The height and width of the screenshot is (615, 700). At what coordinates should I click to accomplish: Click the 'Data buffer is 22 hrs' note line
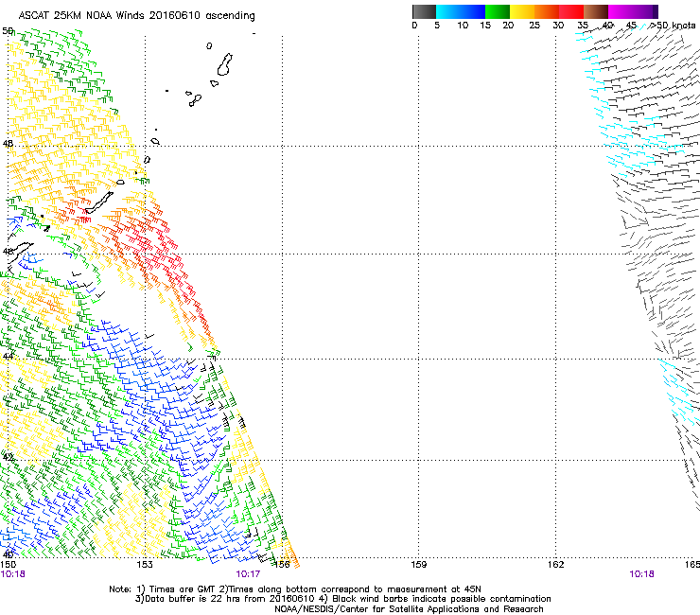(x=342, y=599)
